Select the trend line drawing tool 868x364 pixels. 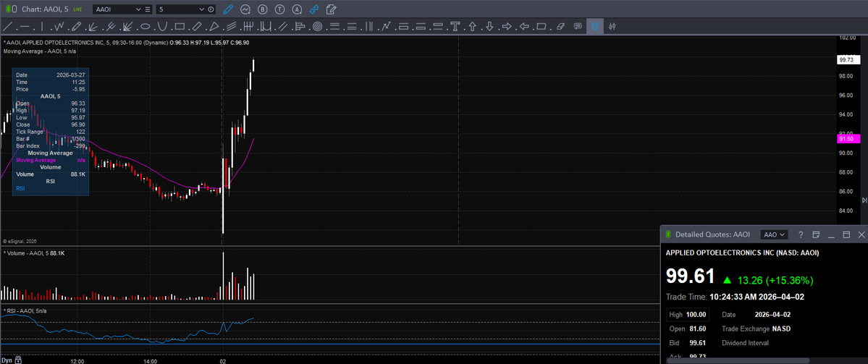(x=8, y=27)
